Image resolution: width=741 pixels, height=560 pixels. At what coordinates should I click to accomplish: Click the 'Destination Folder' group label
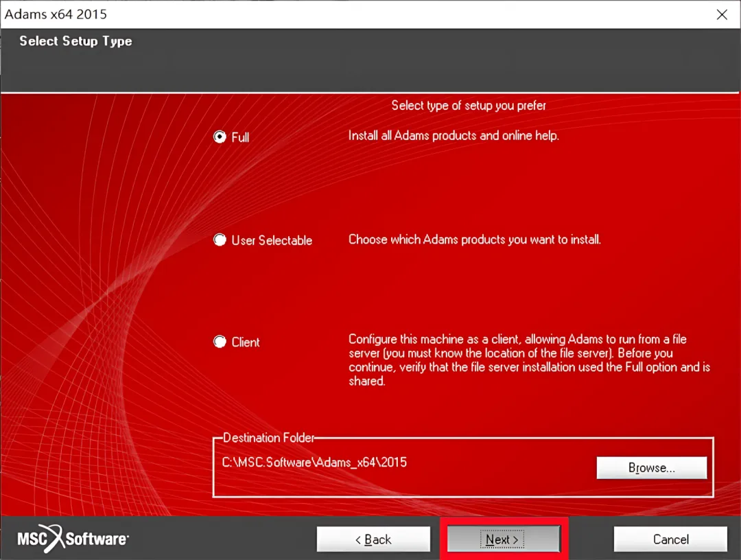[268, 438]
